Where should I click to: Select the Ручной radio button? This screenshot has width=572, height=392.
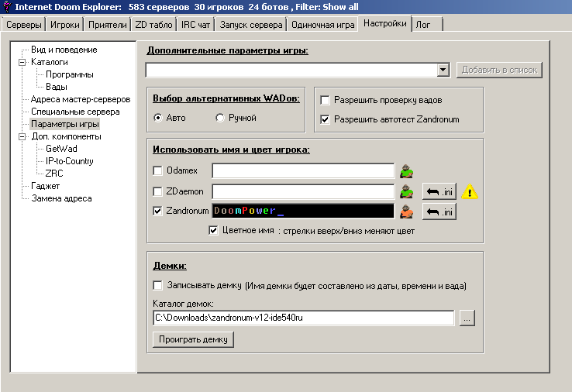coord(220,118)
